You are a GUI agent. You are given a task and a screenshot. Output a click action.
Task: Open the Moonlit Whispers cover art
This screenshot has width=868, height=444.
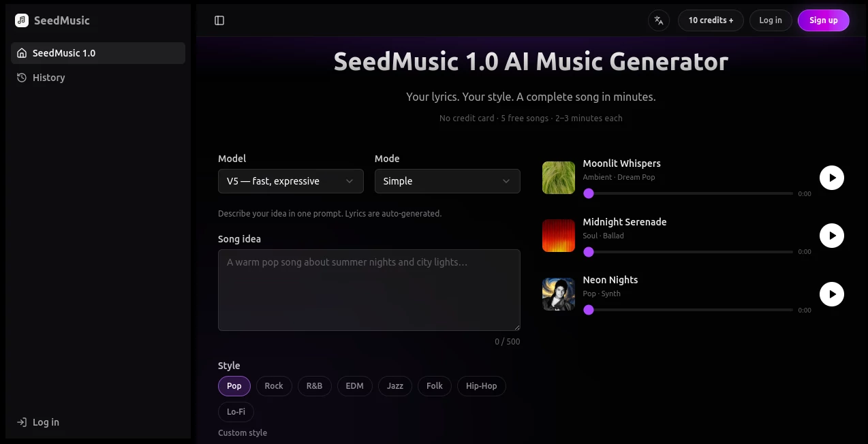click(x=559, y=178)
